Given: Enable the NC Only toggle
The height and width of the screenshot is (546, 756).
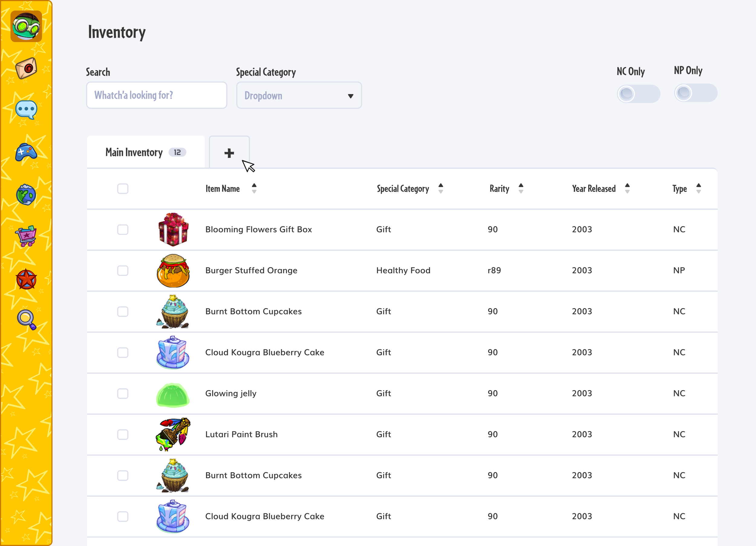Looking at the screenshot, I should point(638,94).
